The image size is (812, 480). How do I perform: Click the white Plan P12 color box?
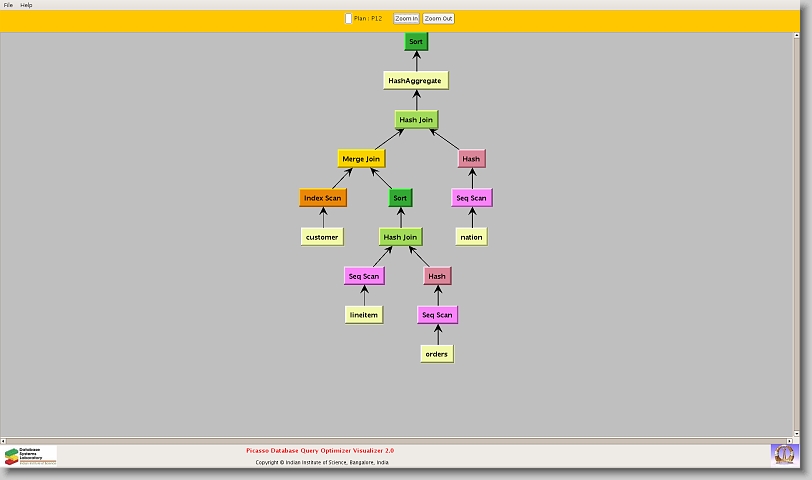coord(348,18)
